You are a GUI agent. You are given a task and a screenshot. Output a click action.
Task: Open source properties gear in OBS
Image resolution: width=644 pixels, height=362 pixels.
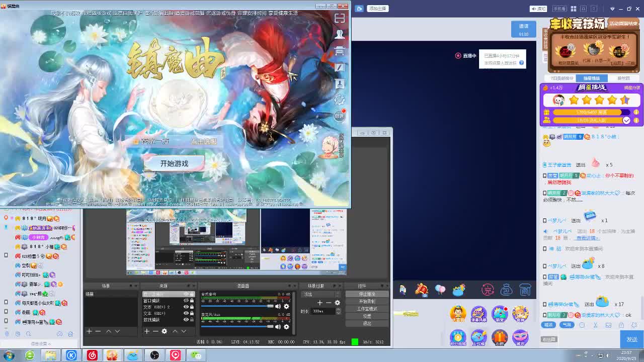tap(164, 331)
